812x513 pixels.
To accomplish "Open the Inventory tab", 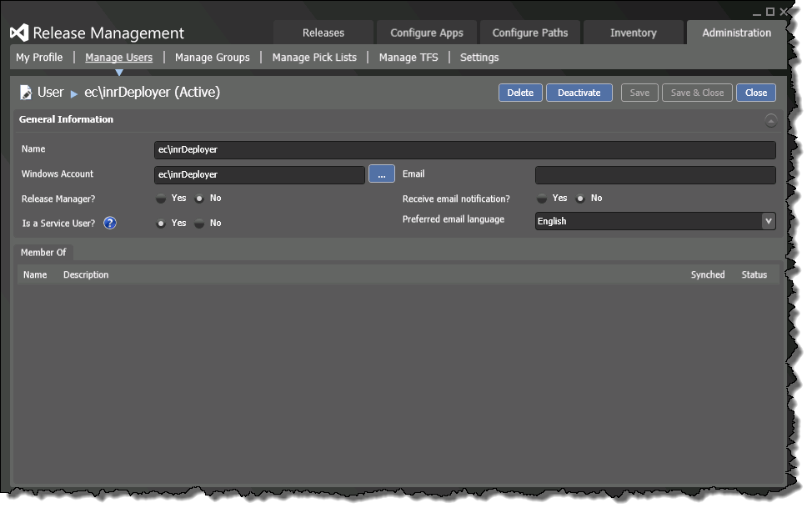I will (633, 33).
